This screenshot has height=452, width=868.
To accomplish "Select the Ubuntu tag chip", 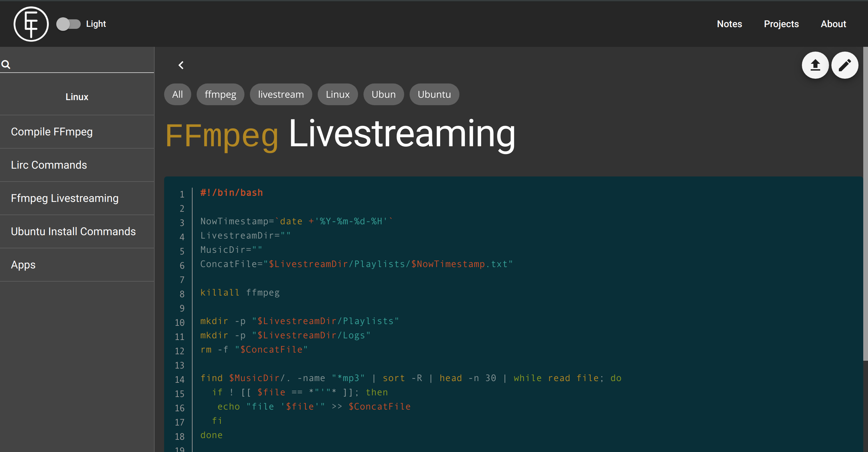I will [434, 94].
